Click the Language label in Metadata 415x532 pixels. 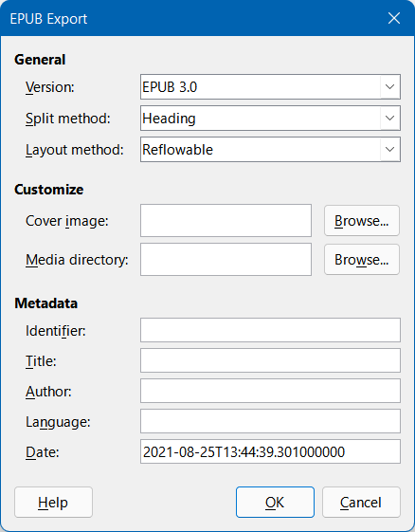58,422
